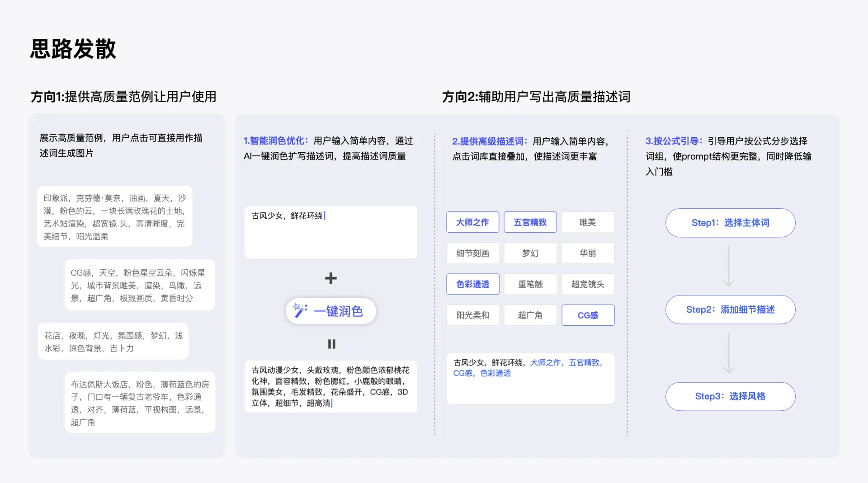Select the Step3 选择风格 button
Image resolution: width=868 pixels, height=483 pixels.
point(730,396)
